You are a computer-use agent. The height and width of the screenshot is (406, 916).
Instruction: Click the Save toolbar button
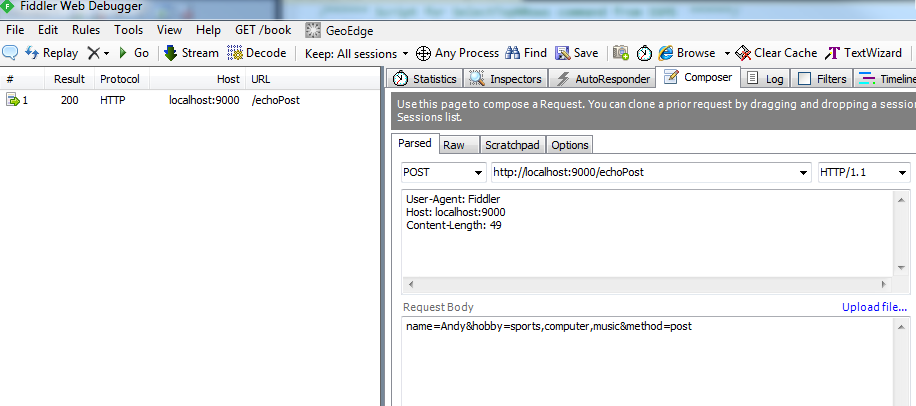(577, 53)
